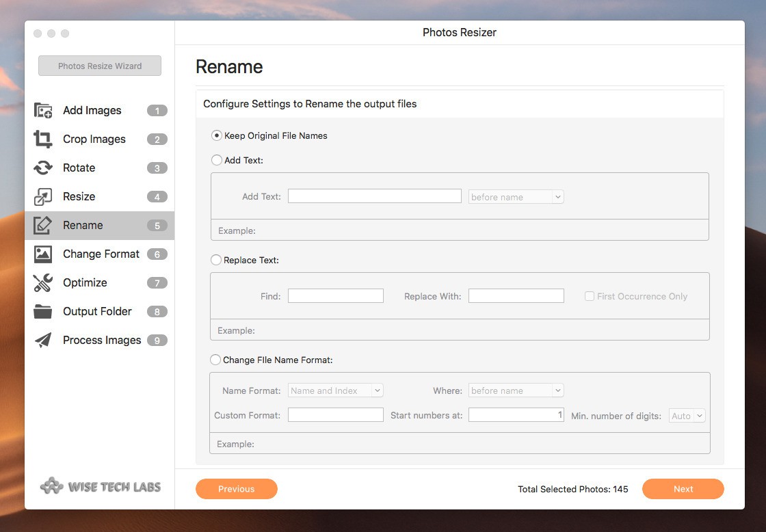
Task: Enable First Occurrence Only checkbox
Action: [589, 296]
